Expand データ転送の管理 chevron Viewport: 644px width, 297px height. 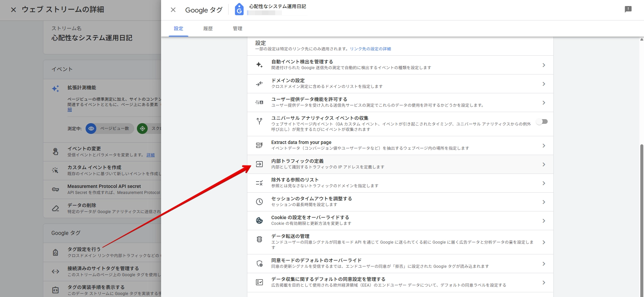[544, 242]
